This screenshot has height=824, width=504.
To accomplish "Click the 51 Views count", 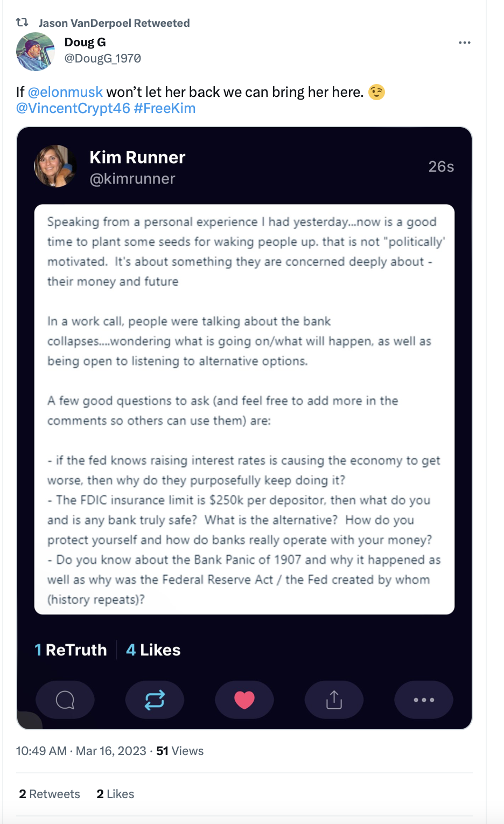I will pyautogui.click(x=180, y=751).
